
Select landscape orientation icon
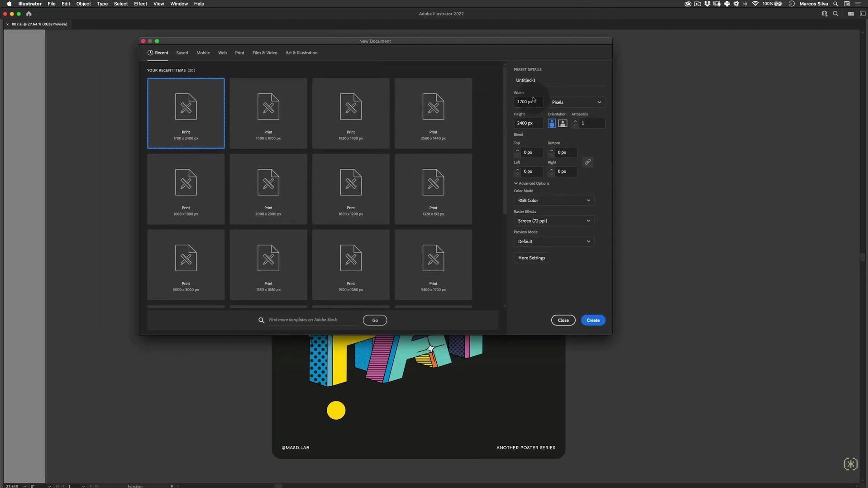pyautogui.click(x=563, y=123)
